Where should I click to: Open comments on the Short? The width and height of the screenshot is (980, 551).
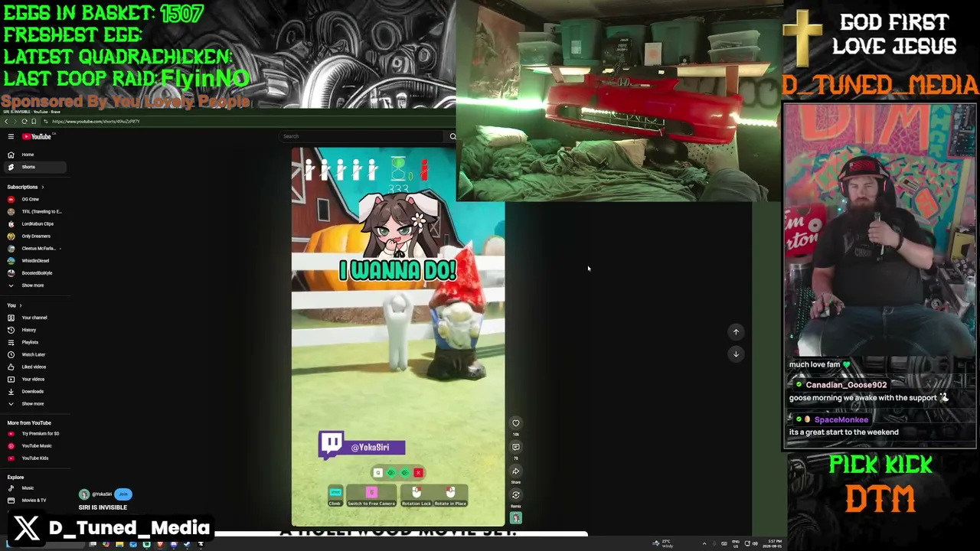point(515,447)
